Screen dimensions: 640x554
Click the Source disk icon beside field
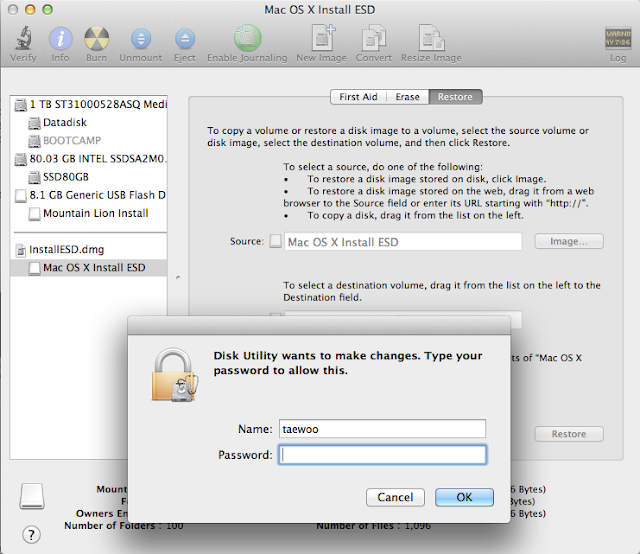click(x=276, y=241)
